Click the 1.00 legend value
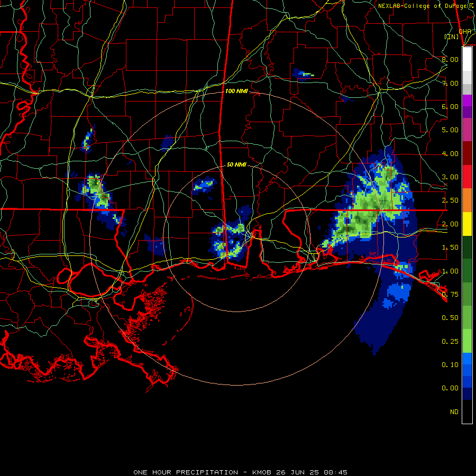476x476 pixels. click(450, 271)
